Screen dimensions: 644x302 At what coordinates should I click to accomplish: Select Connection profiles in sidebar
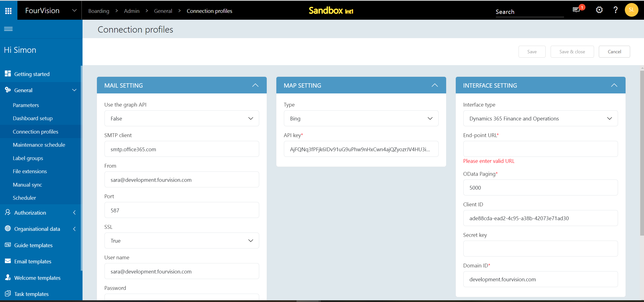coord(36,132)
